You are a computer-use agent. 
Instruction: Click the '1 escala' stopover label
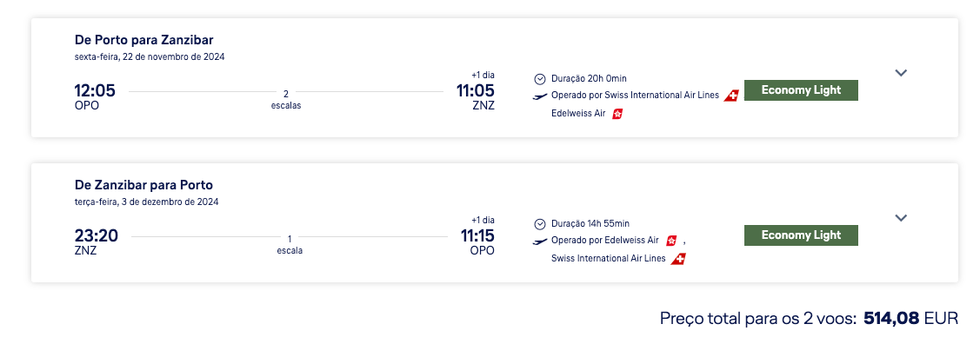pyautogui.click(x=290, y=245)
